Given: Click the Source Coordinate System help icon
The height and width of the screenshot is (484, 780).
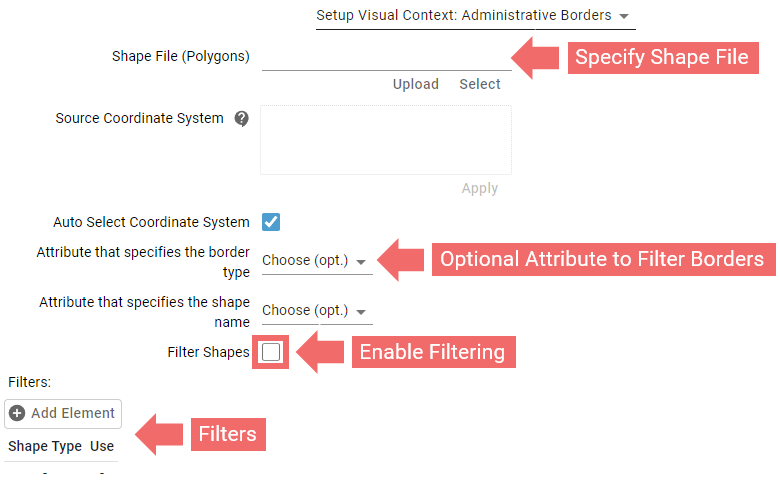Looking at the screenshot, I should pyautogui.click(x=241, y=119).
